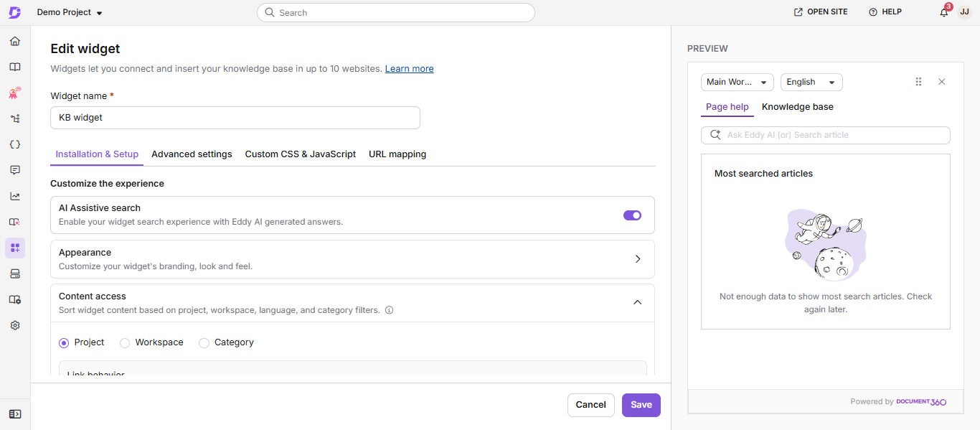Click the Save button

pos(641,405)
